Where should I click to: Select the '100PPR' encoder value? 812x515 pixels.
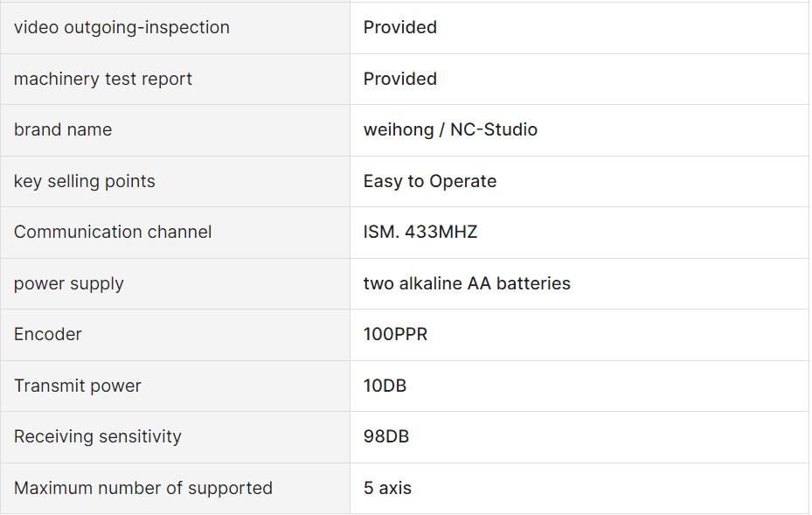coord(395,335)
